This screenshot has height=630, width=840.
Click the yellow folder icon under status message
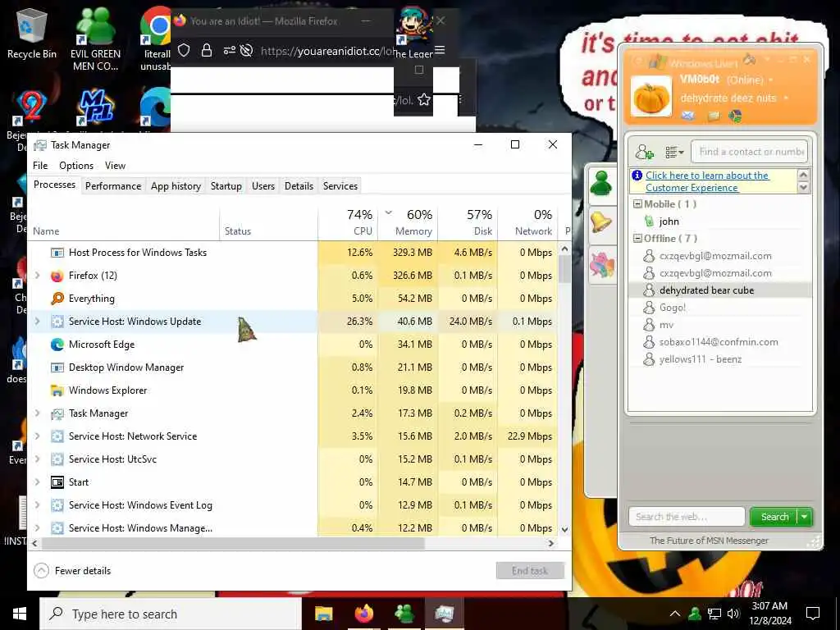[x=714, y=115]
